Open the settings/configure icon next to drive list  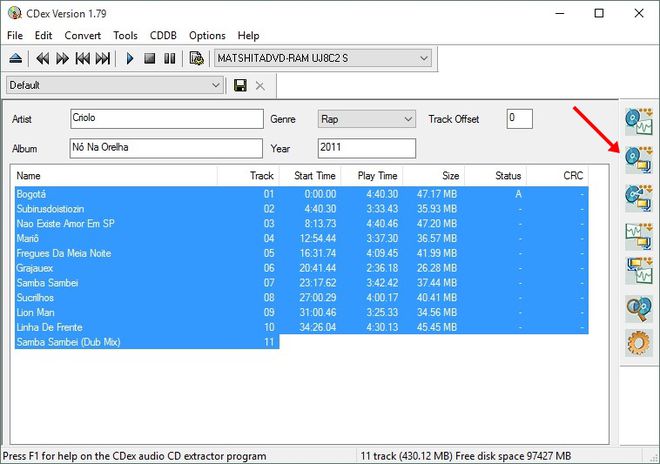[x=197, y=58]
